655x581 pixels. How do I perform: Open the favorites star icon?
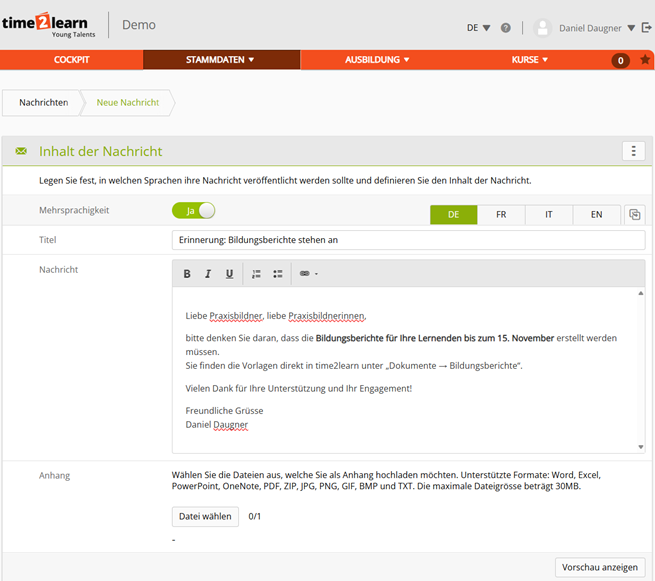click(x=645, y=60)
